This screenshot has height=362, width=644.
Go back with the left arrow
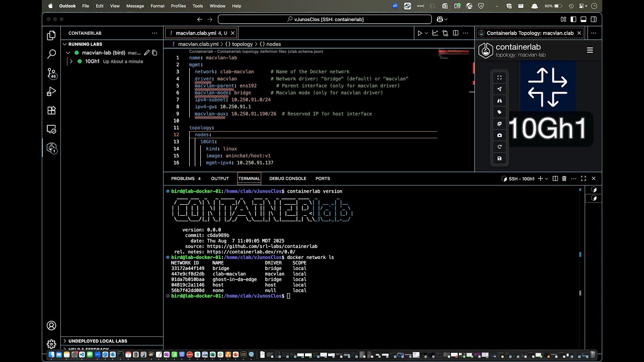(200, 19)
